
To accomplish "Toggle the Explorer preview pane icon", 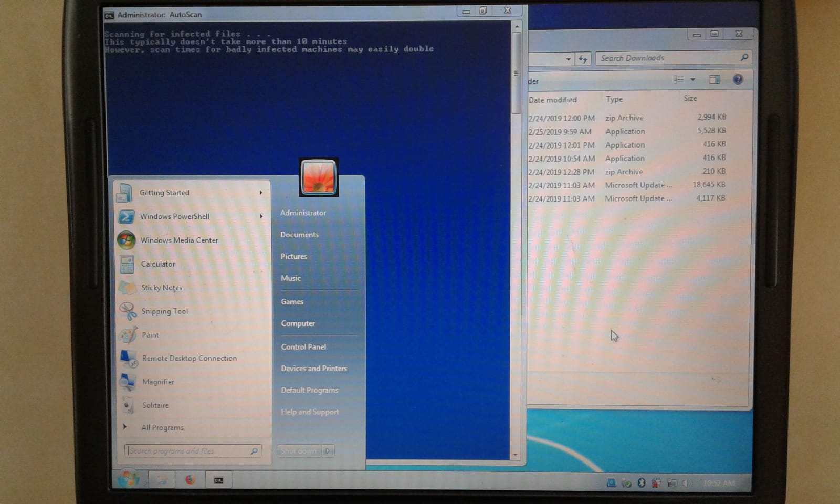I will click(715, 79).
